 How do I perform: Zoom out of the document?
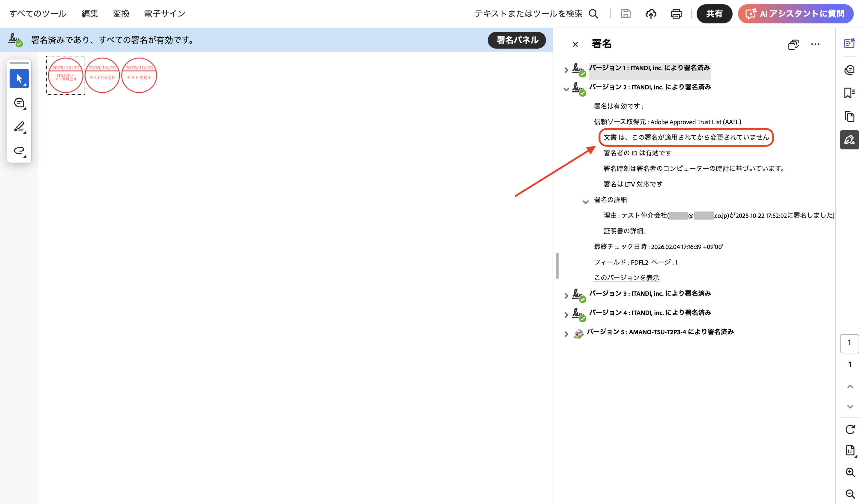tap(850, 494)
